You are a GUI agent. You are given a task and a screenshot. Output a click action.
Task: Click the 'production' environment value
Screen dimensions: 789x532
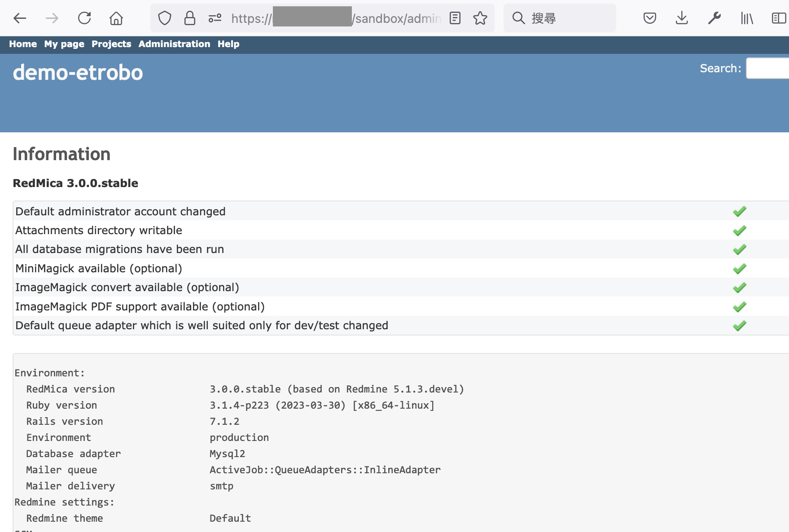click(x=239, y=437)
